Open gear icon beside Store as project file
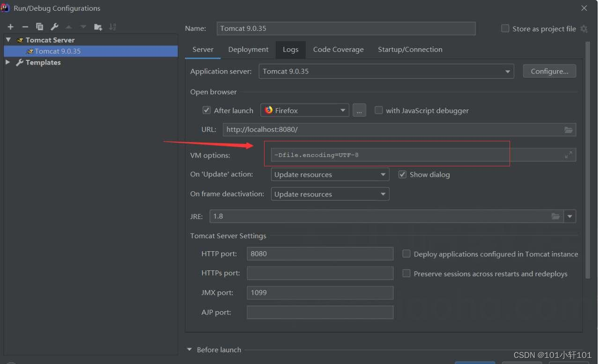 (584, 29)
